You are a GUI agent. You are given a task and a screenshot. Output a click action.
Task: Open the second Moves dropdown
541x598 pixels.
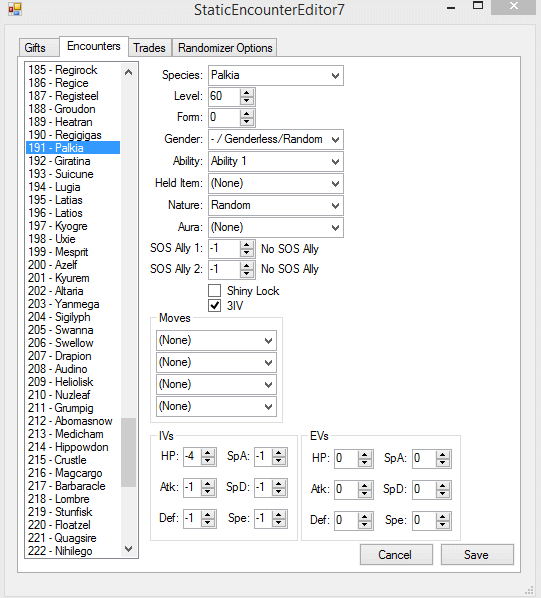click(x=216, y=362)
